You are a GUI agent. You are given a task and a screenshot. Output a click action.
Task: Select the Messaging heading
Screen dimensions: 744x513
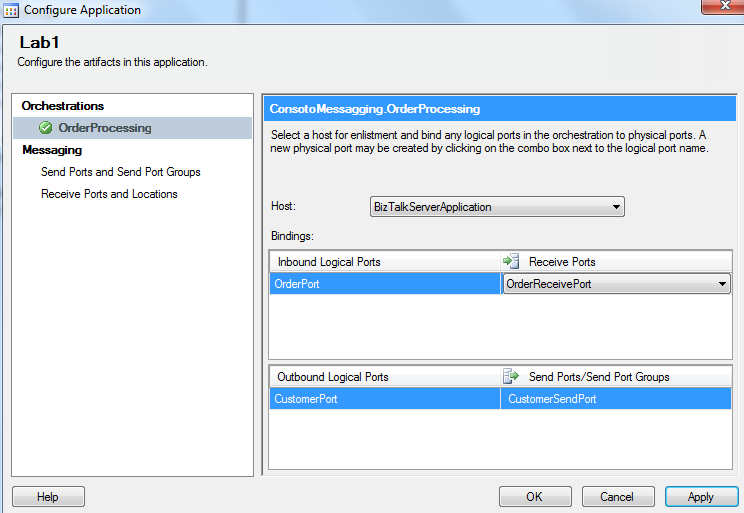(52, 150)
